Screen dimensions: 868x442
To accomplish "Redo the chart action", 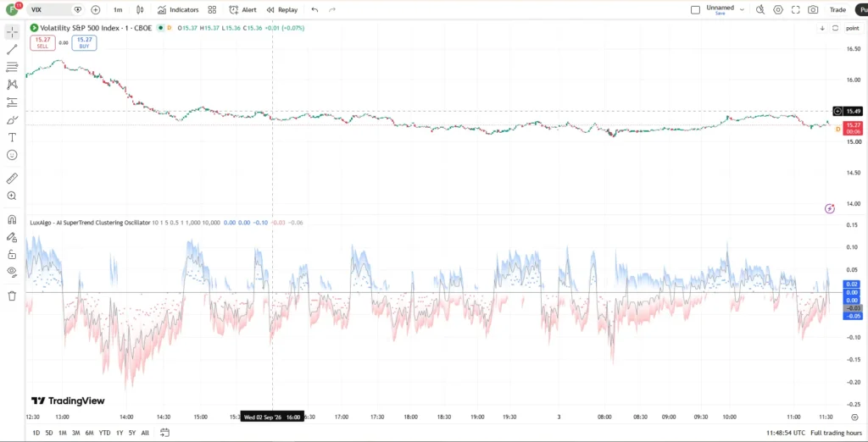I will click(332, 9).
